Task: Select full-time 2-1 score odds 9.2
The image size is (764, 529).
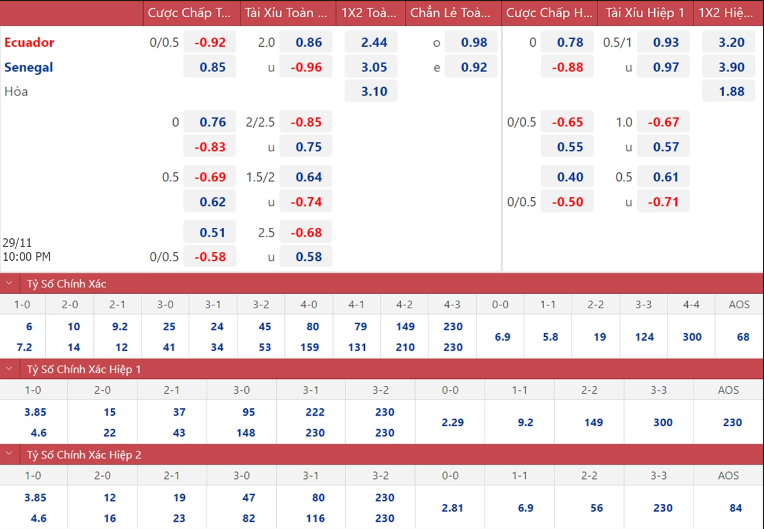Action: (x=119, y=326)
